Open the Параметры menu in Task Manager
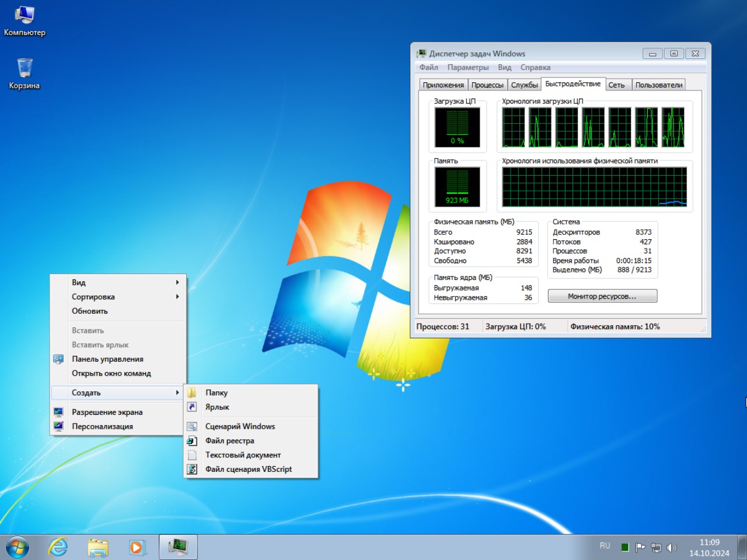Screen dimensions: 747x560 tap(467, 68)
